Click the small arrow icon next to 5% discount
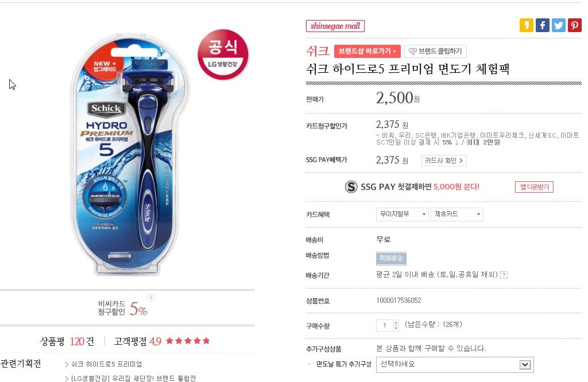 click(x=151, y=298)
